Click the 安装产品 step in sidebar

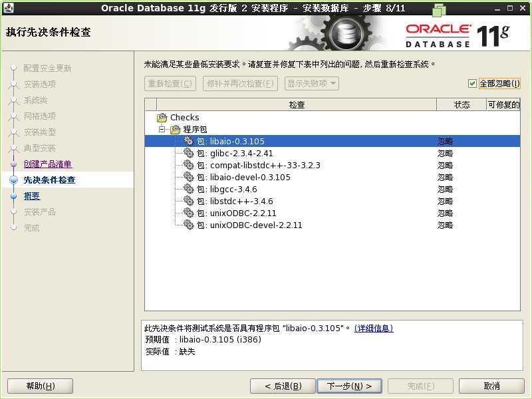[40, 211]
